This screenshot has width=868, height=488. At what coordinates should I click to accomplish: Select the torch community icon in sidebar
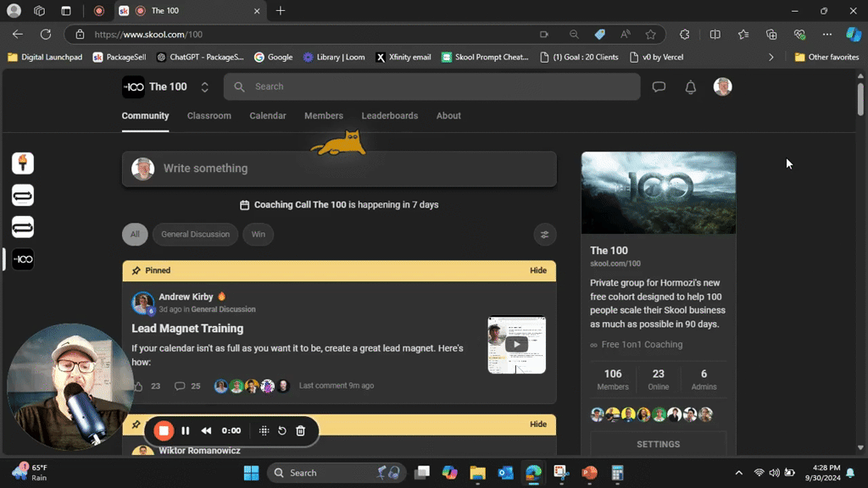pyautogui.click(x=22, y=163)
